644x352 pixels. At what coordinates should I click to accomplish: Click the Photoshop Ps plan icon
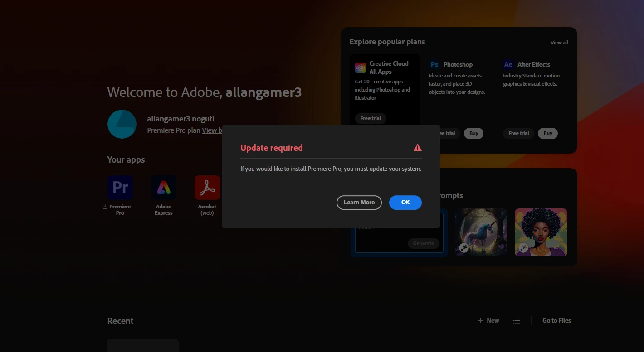[x=434, y=65]
